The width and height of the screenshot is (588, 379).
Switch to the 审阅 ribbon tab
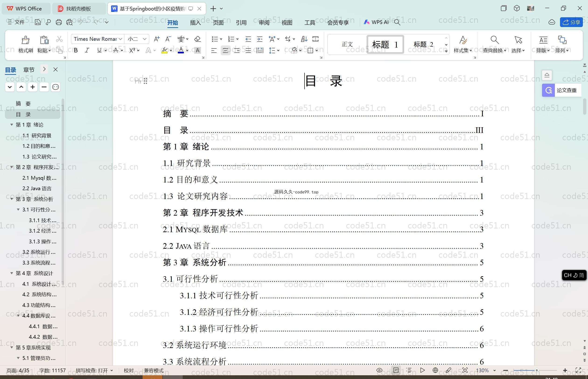264,23
